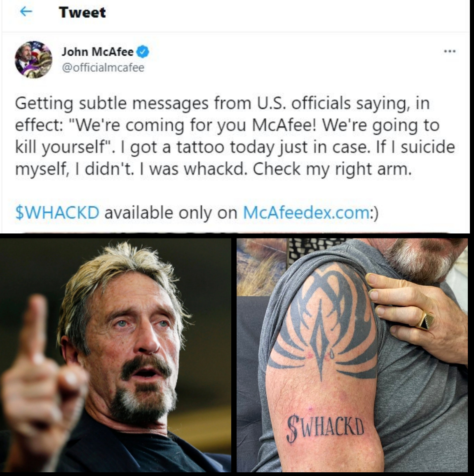Click the blue verified badge
The width and height of the screenshot is (474, 476).
tap(143, 52)
